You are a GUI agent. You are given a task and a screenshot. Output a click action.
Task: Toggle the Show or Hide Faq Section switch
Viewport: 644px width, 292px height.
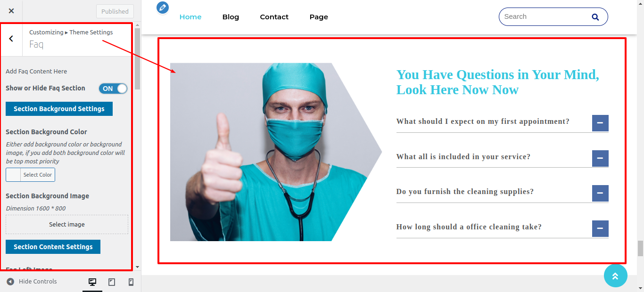pos(113,89)
